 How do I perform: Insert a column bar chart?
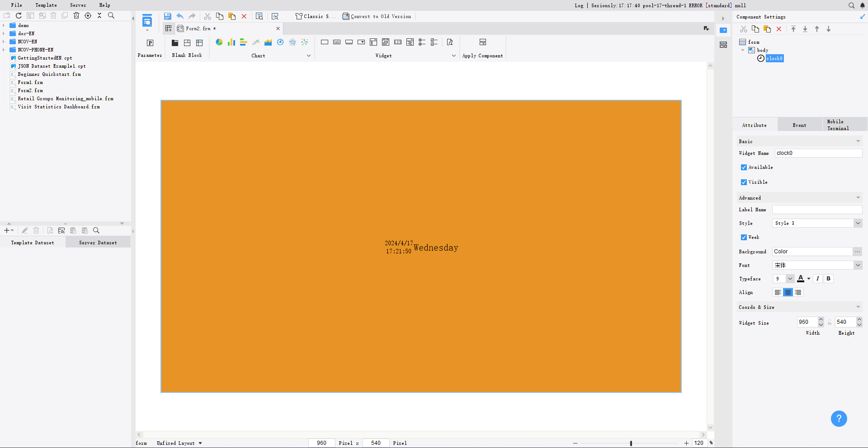(231, 42)
